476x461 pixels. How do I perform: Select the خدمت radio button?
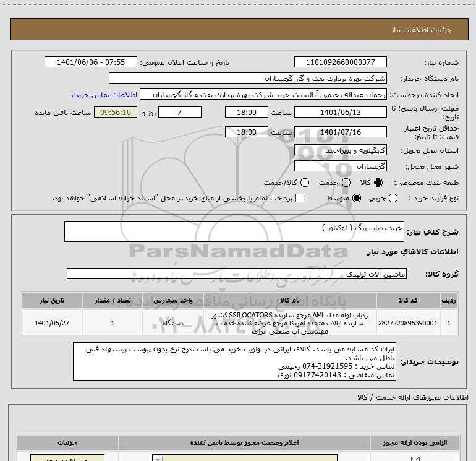click(346, 183)
